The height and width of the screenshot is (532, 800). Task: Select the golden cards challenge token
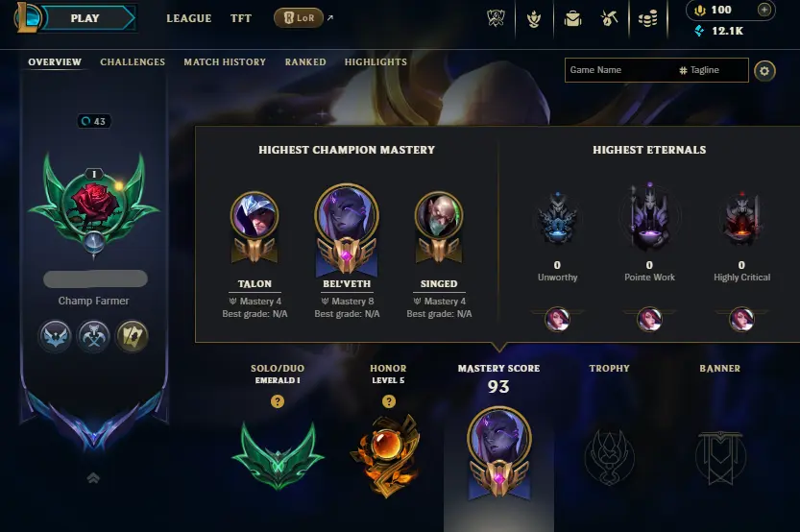coord(132,336)
